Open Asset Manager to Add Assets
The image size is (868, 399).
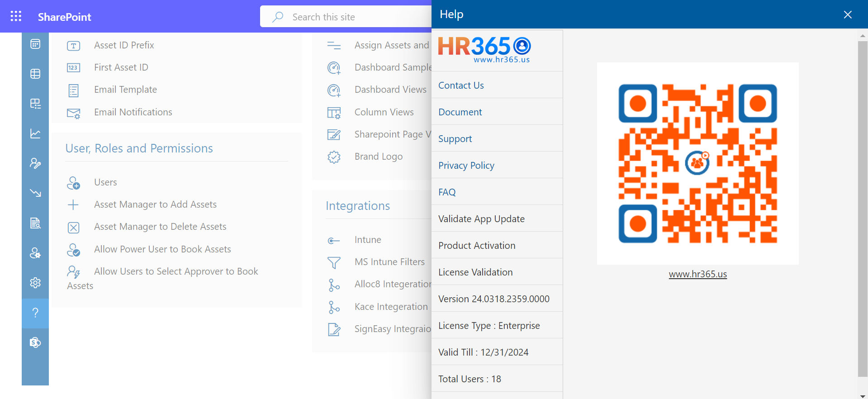tap(155, 204)
